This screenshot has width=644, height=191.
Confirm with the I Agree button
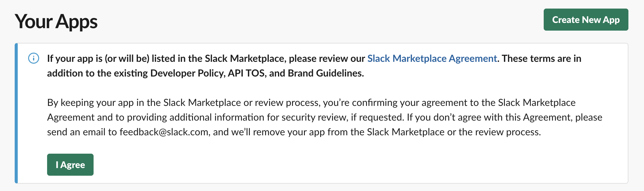[x=70, y=165]
